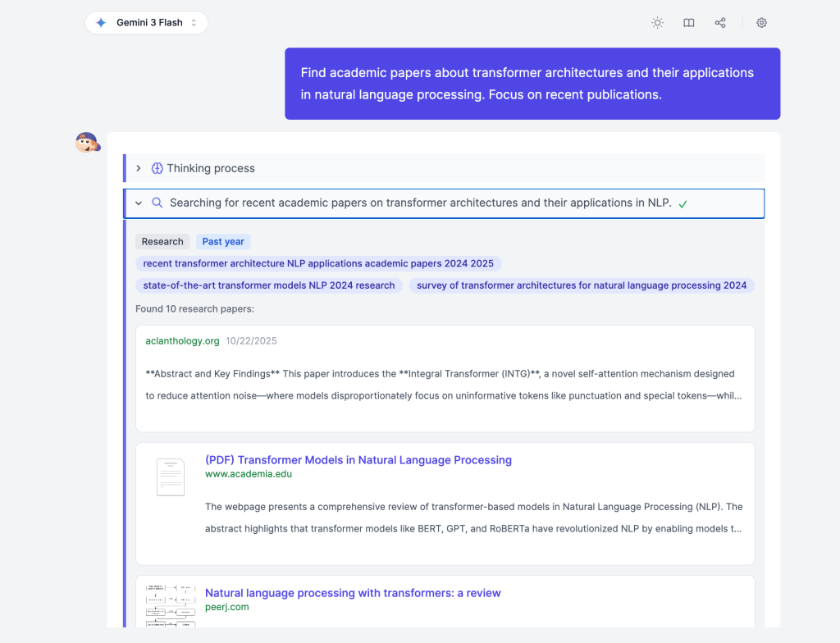840x643 pixels.
Task: Click the academia.edu PDF document thumbnail
Action: 171,477
